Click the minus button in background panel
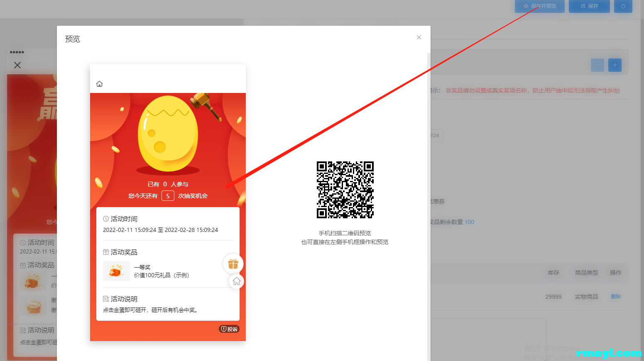Image resolution: width=644 pixels, height=361 pixels. coord(597,65)
